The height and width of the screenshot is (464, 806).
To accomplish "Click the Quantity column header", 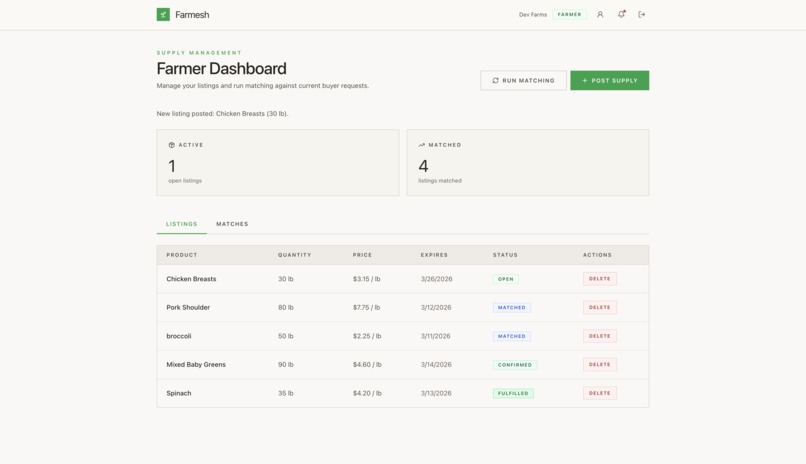I will coord(295,255).
